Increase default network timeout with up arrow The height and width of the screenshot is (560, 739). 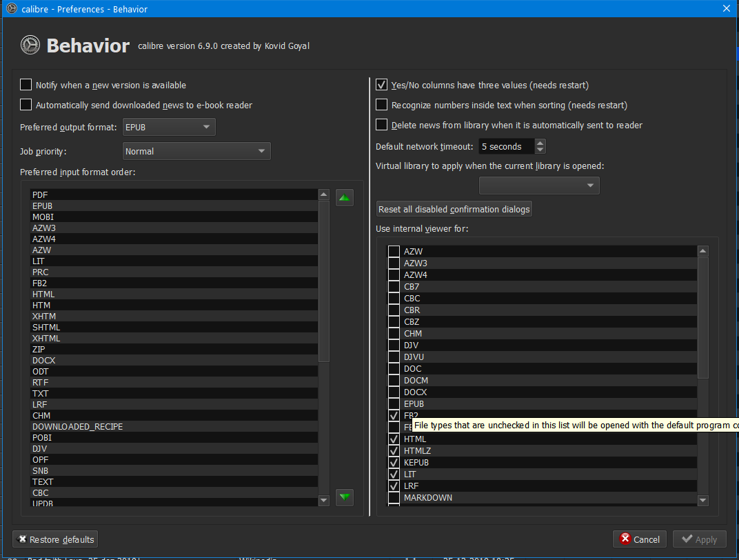540,143
